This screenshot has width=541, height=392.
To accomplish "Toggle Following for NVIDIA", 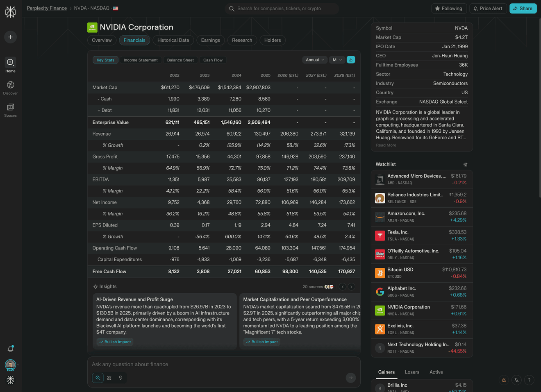I will (449, 8).
